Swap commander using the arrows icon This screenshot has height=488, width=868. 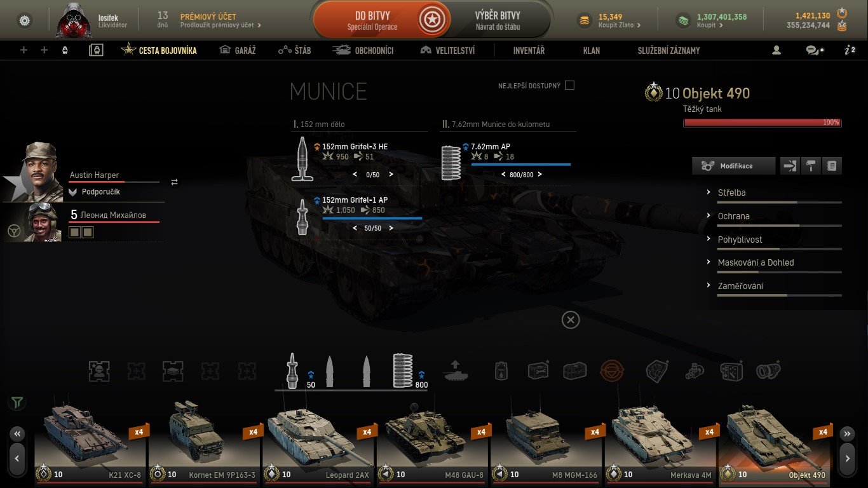(x=175, y=182)
